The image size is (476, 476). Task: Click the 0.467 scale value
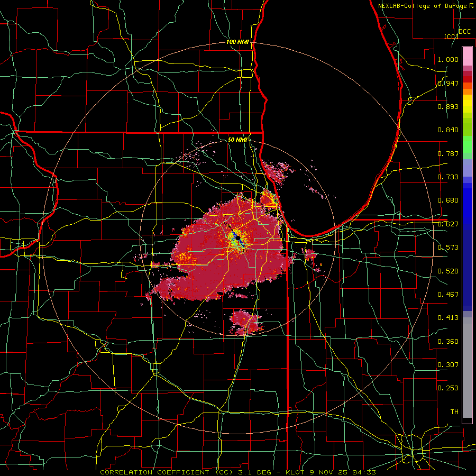pos(448,295)
